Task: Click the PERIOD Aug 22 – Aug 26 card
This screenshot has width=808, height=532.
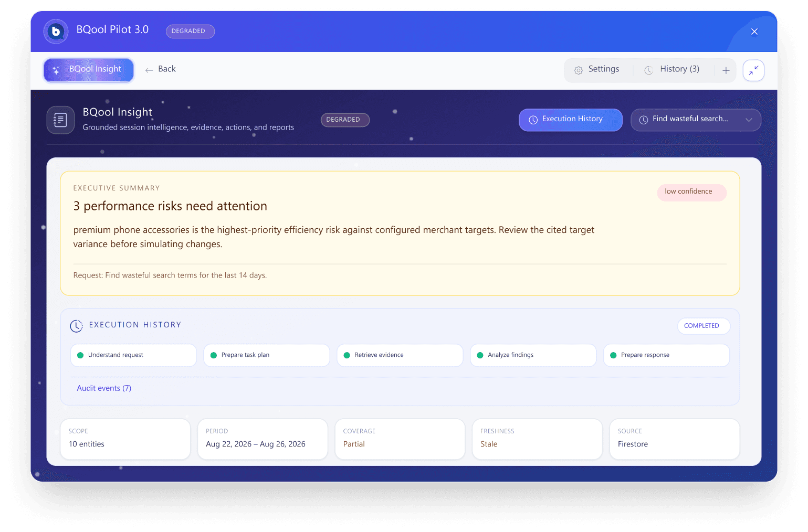Action: coord(263,439)
